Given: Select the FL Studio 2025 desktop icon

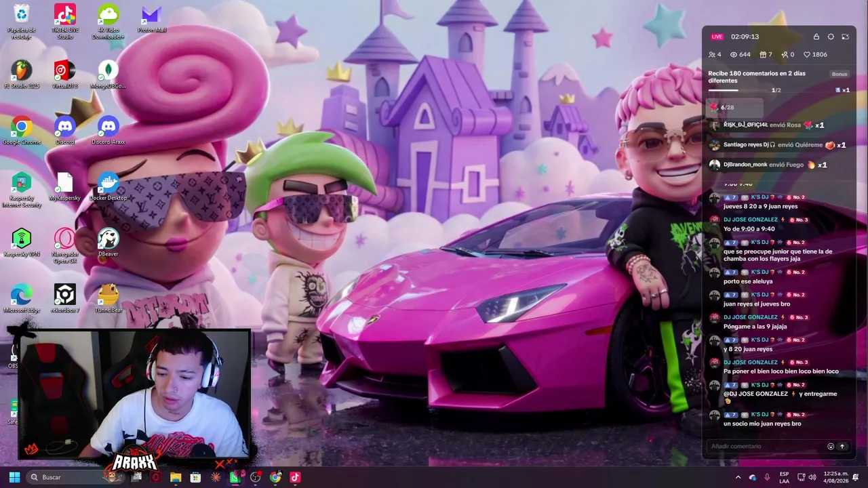Looking at the screenshot, I should [x=21, y=75].
